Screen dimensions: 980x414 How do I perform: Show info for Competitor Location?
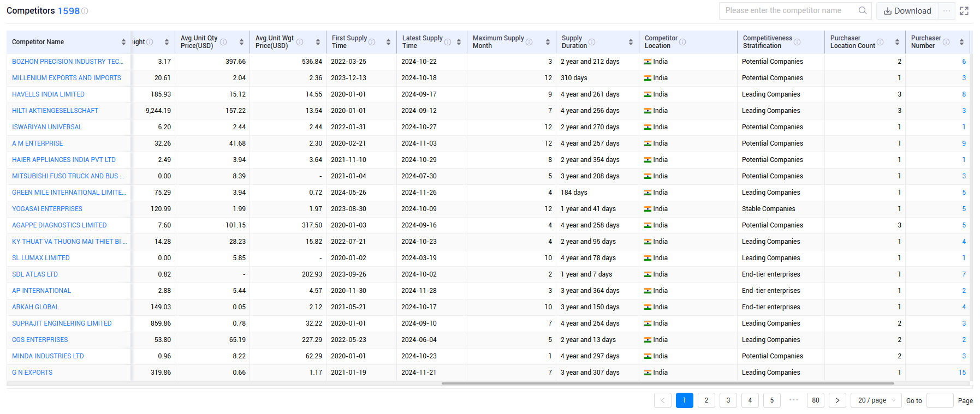click(x=682, y=42)
